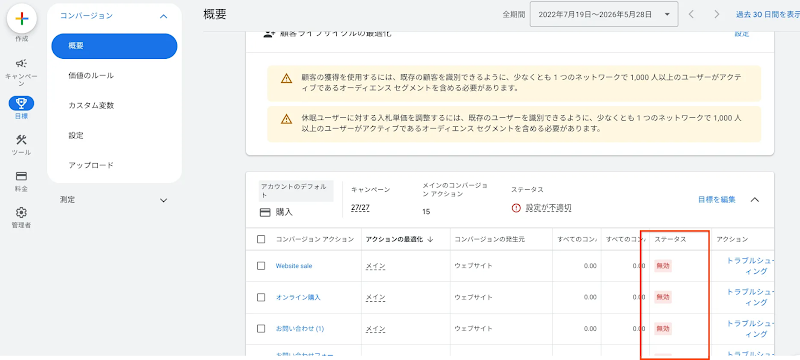Select 概要 in the side menu

[x=114, y=46]
